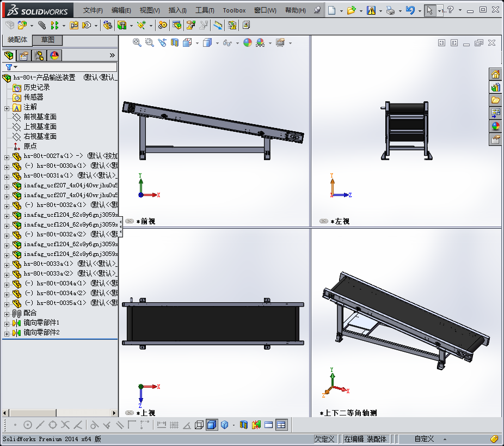
Task: Click the Appearances ball icon in task pane
Action: click(495, 126)
